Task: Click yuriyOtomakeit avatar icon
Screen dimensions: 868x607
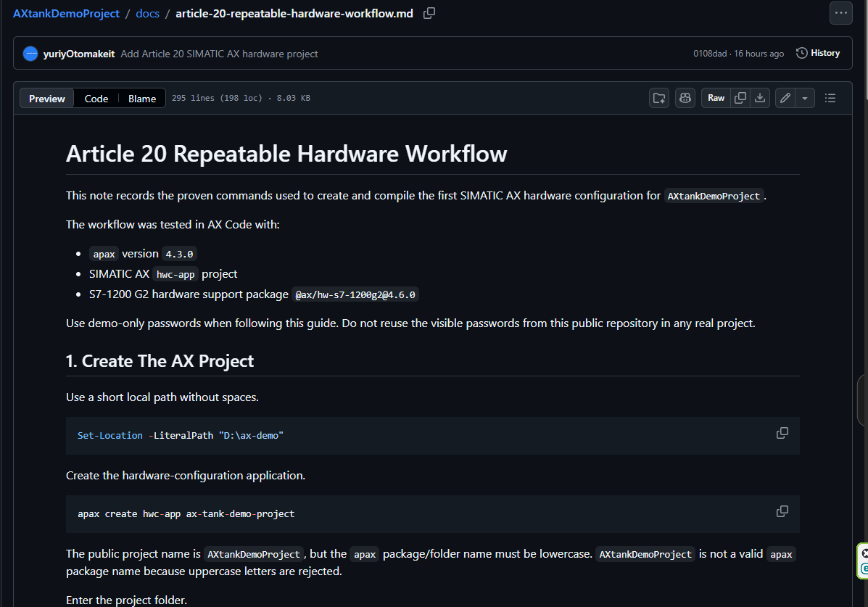Action: click(x=30, y=54)
